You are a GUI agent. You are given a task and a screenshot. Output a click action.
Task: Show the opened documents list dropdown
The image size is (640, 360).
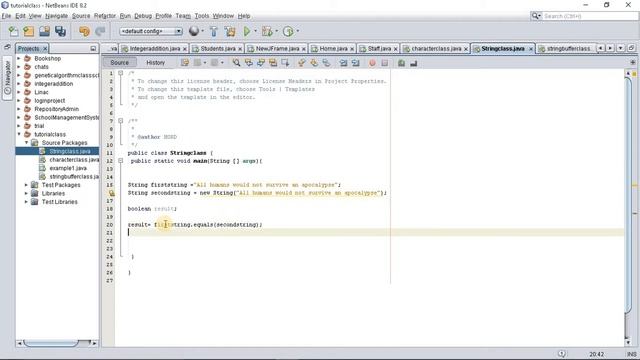coord(620,48)
